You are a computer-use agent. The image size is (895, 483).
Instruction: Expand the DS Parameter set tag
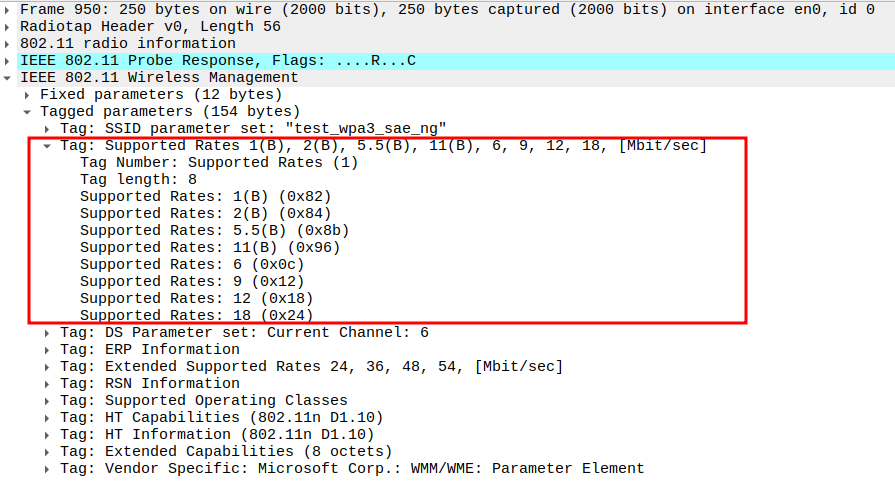tap(48, 332)
